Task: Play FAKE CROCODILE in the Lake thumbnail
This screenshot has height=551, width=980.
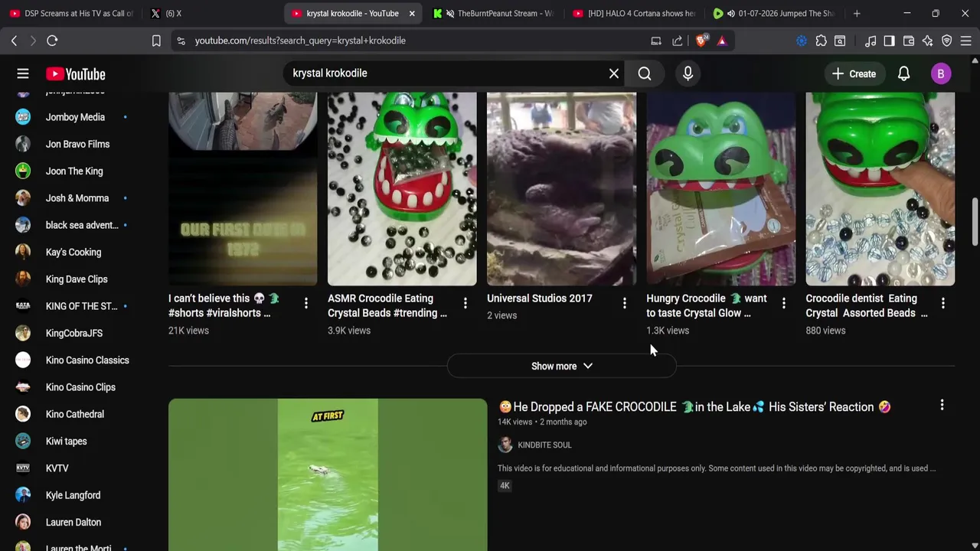Action: 328,474
